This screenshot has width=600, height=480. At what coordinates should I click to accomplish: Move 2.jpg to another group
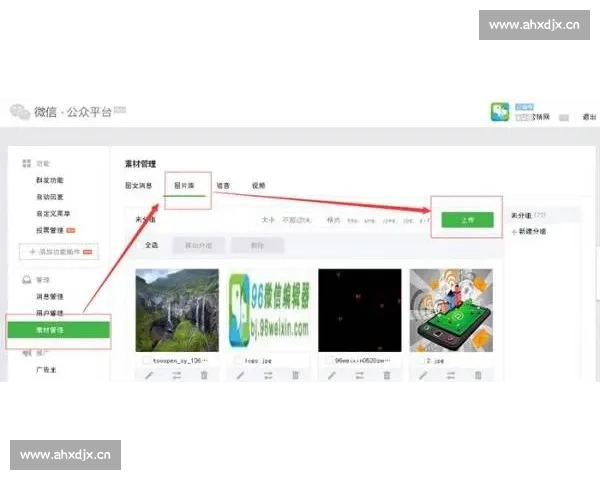pyautogui.click(x=451, y=375)
